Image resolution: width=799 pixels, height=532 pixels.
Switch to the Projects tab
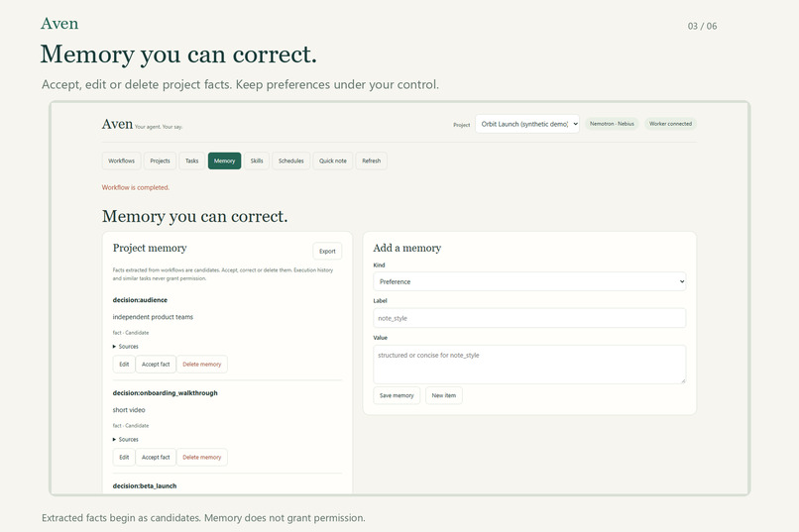[160, 160]
